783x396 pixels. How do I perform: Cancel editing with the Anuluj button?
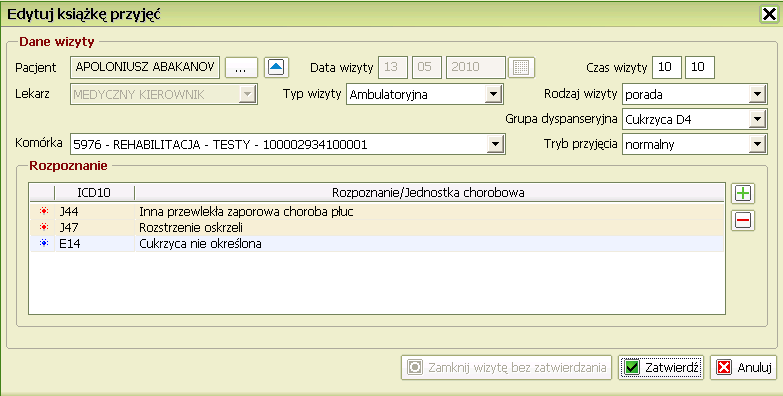744,368
